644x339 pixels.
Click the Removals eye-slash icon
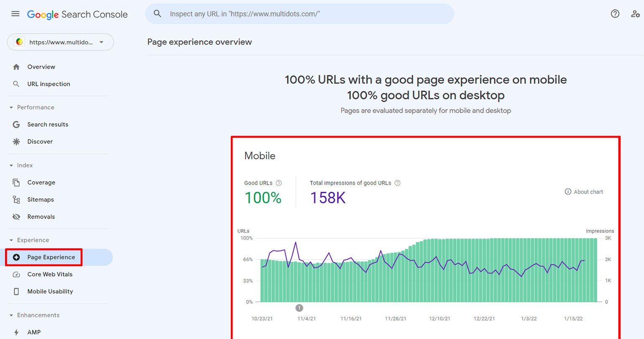tap(16, 217)
